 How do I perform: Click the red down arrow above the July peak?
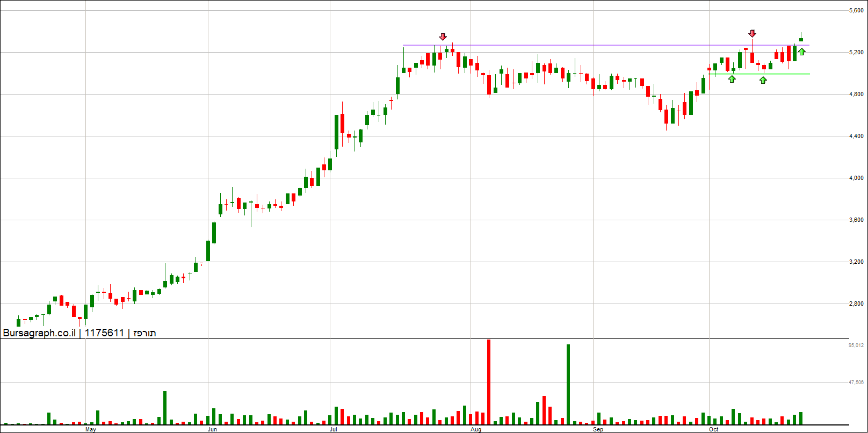[443, 37]
